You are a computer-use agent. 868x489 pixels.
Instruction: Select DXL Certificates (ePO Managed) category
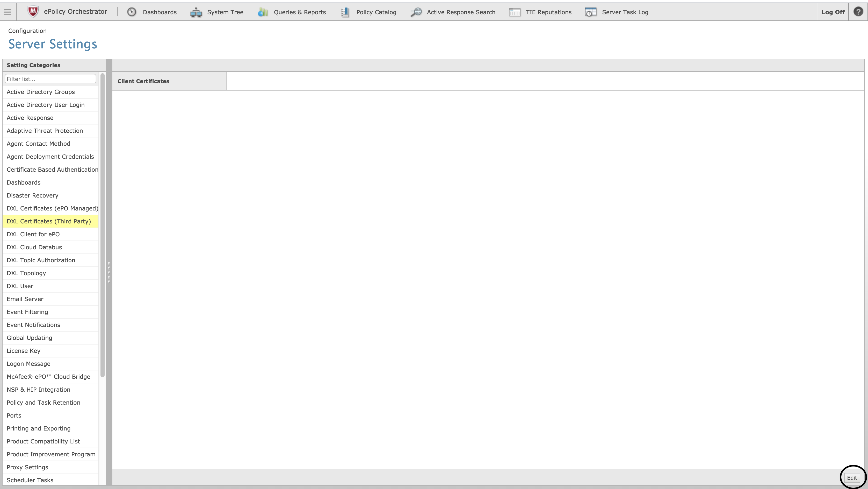coord(52,208)
